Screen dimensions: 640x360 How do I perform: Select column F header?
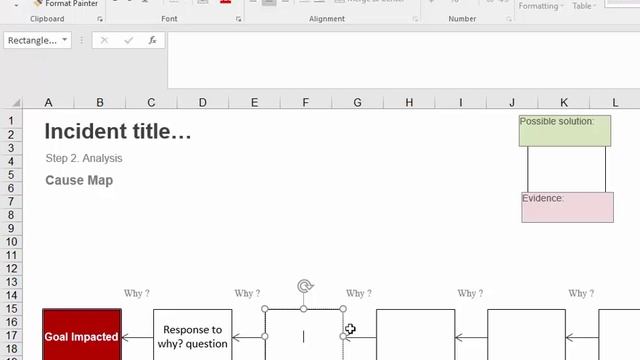pyautogui.click(x=306, y=102)
